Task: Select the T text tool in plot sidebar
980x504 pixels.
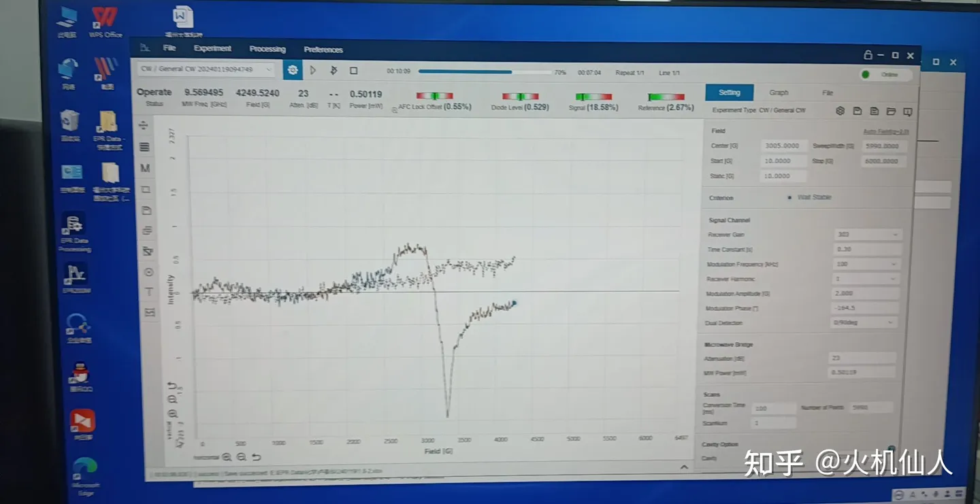Action: coord(150,292)
